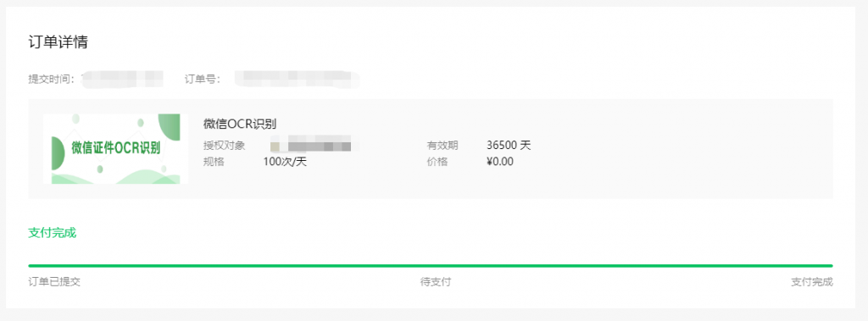Click the 36500 天 validity value
Image resolution: width=868 pixels, height=321 pixels.
tap(509, 146)
